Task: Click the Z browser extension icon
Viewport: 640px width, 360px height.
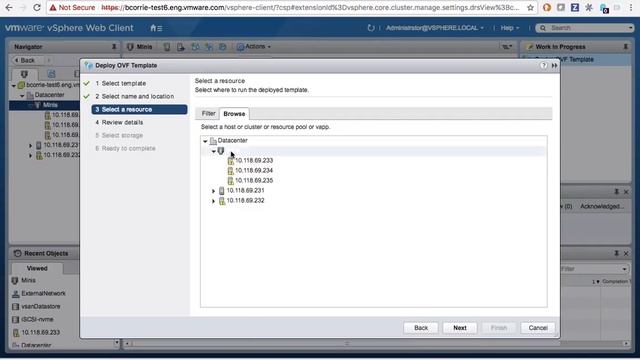Action: click(575, 7)
